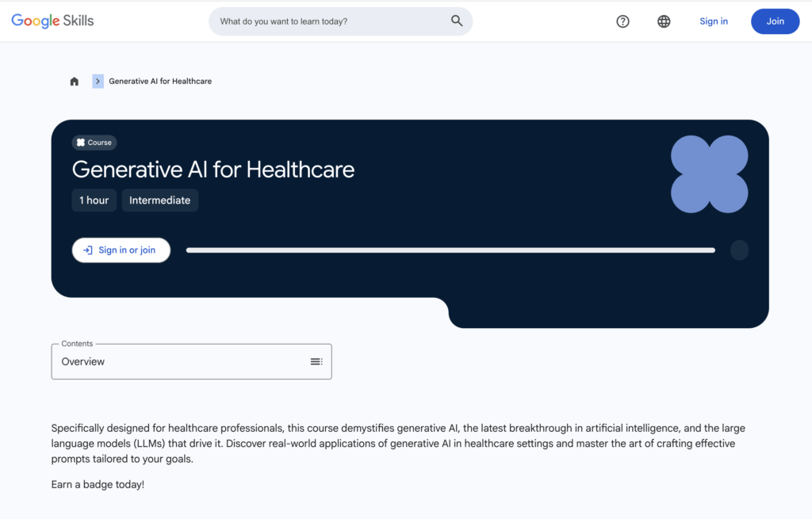The image size is (812, 519).
Task: Click the breadcrumb chevron arrow
Action: pos(98,81)
